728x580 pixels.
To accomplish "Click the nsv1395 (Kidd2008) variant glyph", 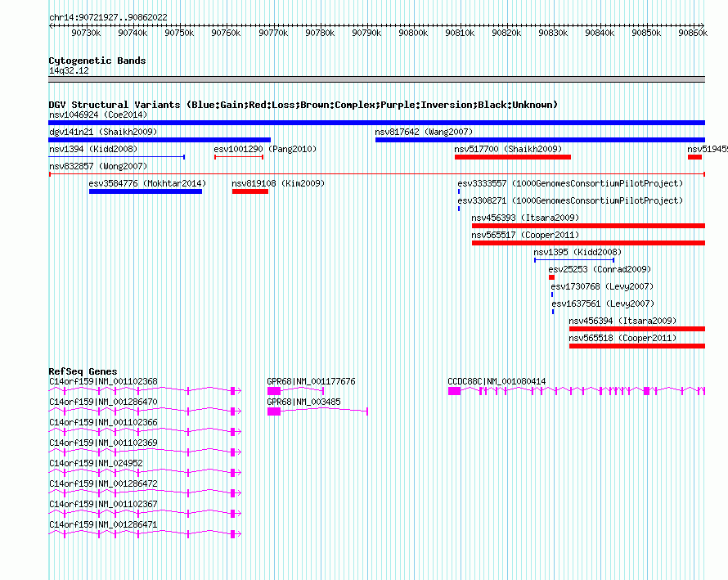I will pyautogui.click(x=574, y=260).
